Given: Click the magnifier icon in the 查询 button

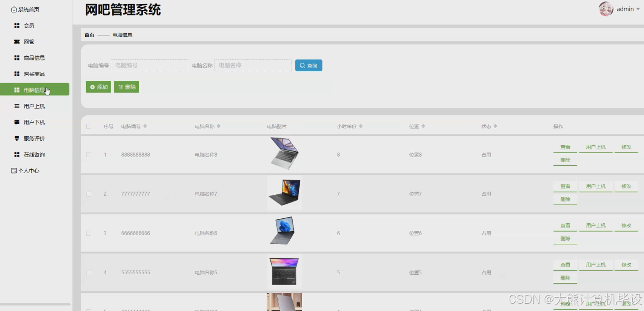Looking at the screenshot, I should tap(302, 65).
